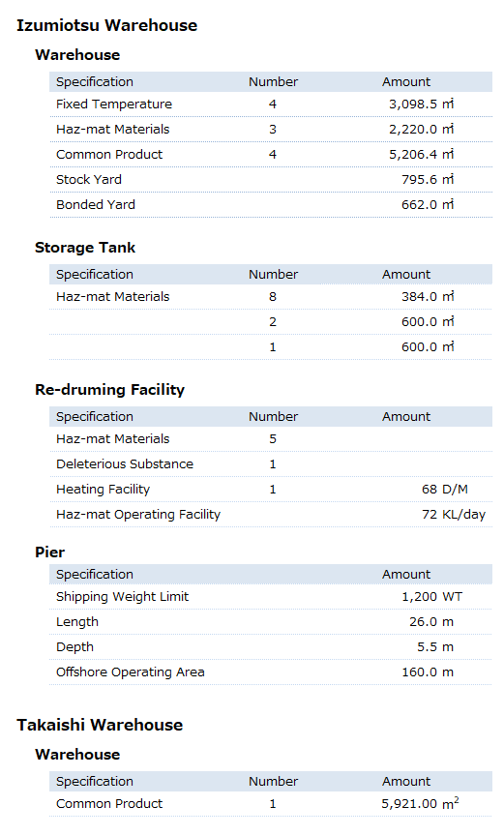The image size is (504, 836).
Task: Click the Pier section heading
Action: [49, 552]
